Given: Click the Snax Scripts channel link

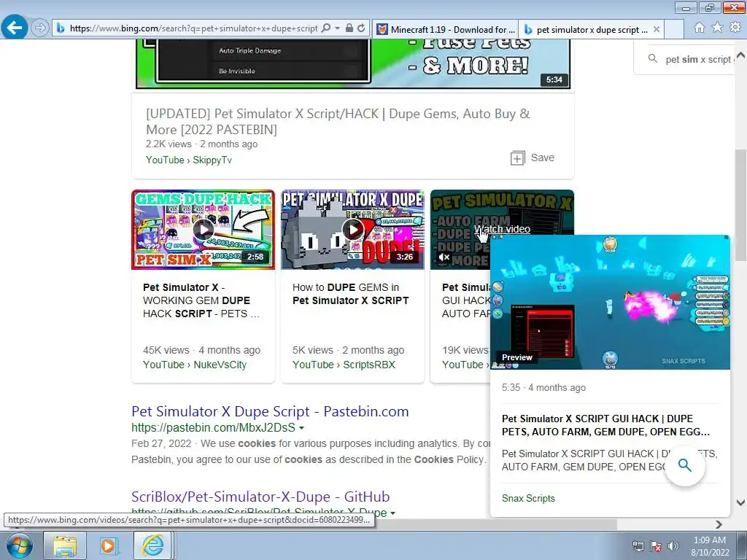Looking at the screenshot, I should coord(528,499).
